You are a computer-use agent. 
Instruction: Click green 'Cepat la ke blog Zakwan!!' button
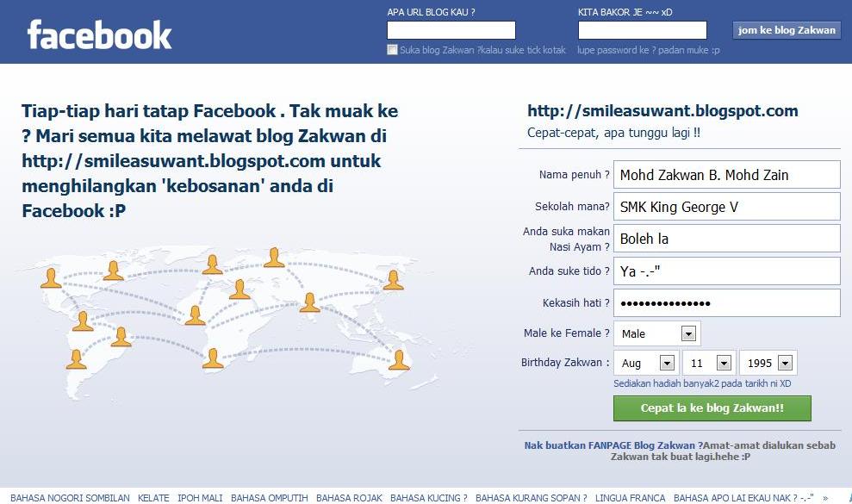(x=712, y=408)
